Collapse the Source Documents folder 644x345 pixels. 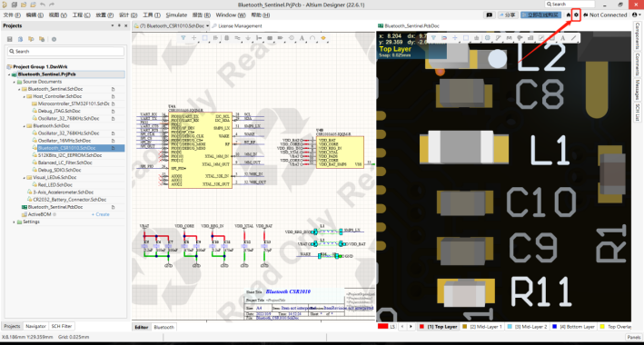(14, 82)
